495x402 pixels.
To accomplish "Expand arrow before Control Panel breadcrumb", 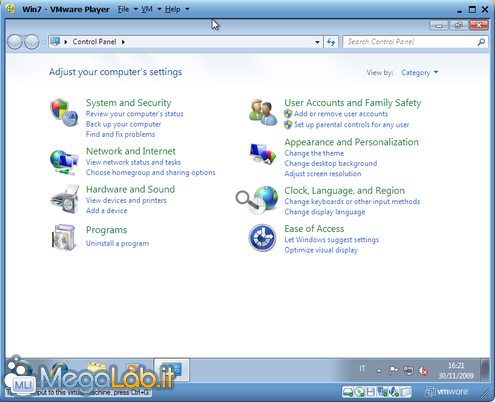I will coord(66,42).
